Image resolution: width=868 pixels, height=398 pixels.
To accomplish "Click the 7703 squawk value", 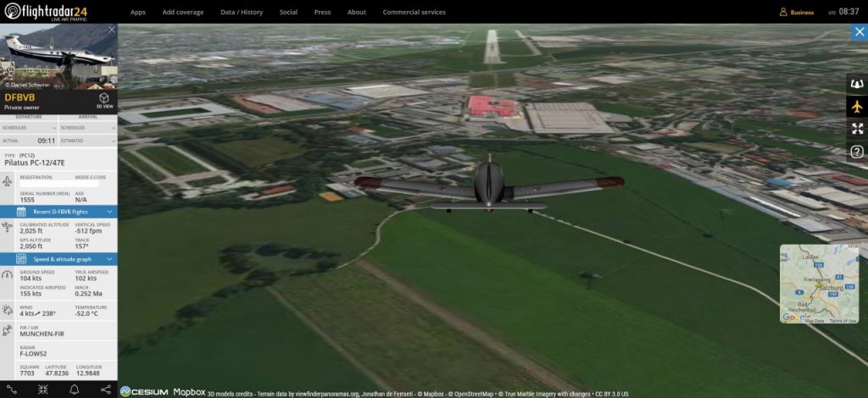I will [26, 373].
